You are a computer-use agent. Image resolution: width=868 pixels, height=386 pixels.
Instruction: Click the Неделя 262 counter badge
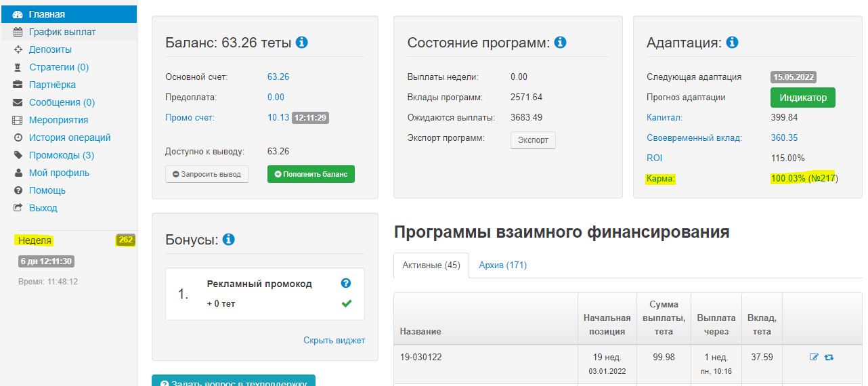click(x=125, y=240)
